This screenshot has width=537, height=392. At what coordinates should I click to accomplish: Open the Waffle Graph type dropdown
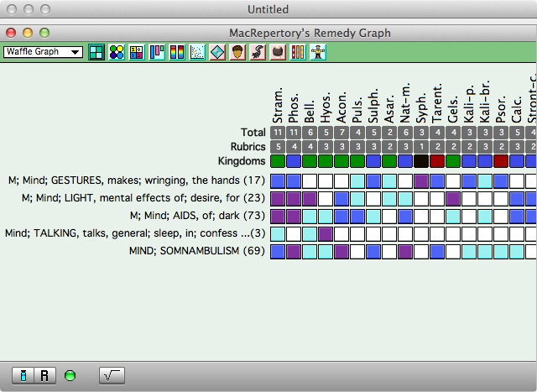click(x=43, y=52)
